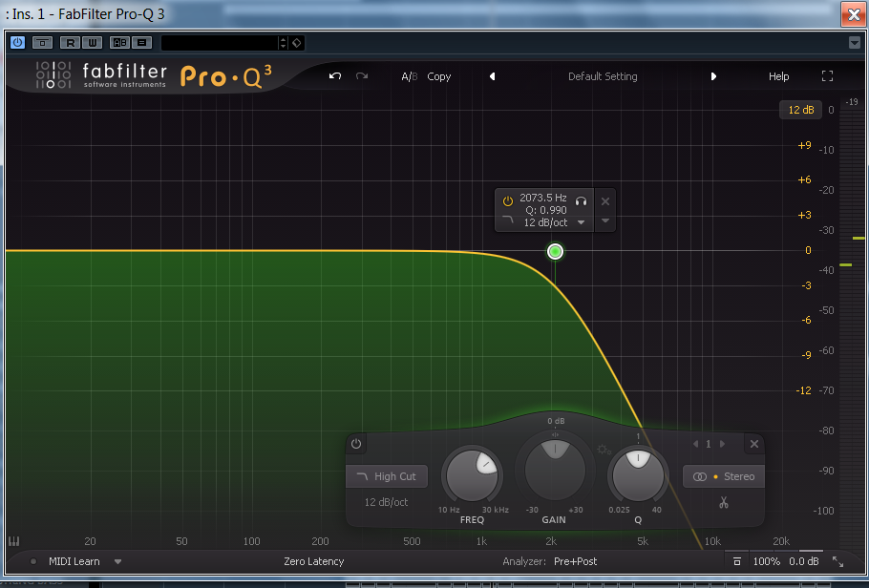The width and height of the screenshot is (869, 588).
Task: Click the host preset name field
Action: [x=220, y=43]
